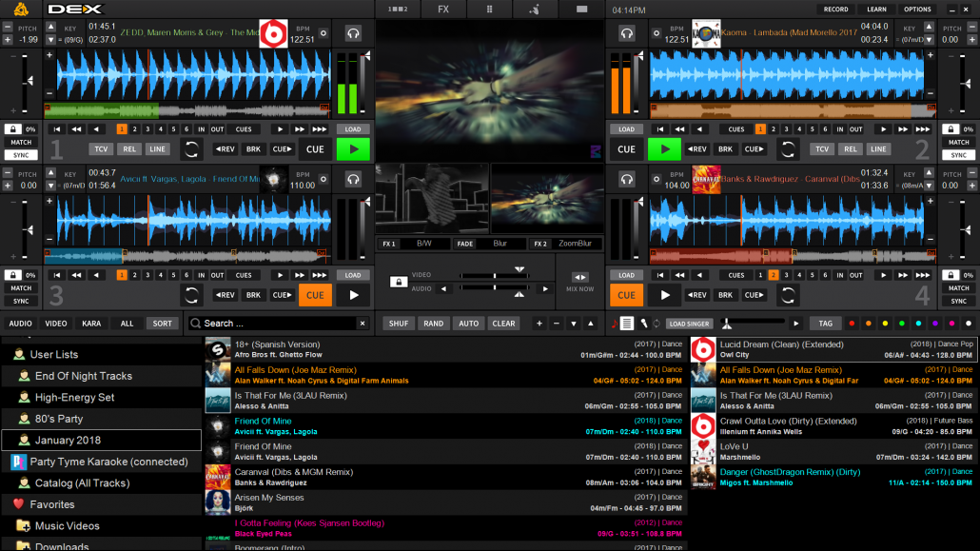
Task: Trigger BRK brake on deck 2
Action: point(725,149)
